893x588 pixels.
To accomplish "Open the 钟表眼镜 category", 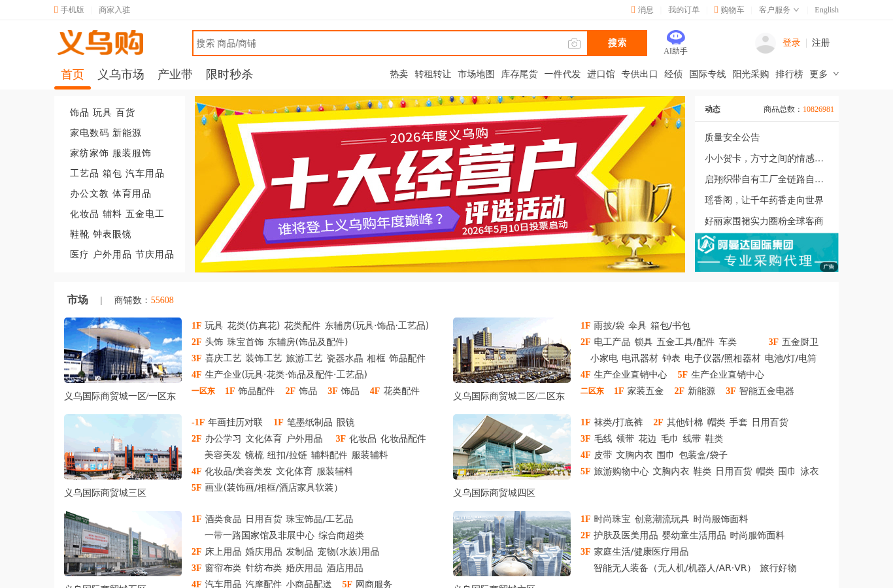I will tap(112, 234).
